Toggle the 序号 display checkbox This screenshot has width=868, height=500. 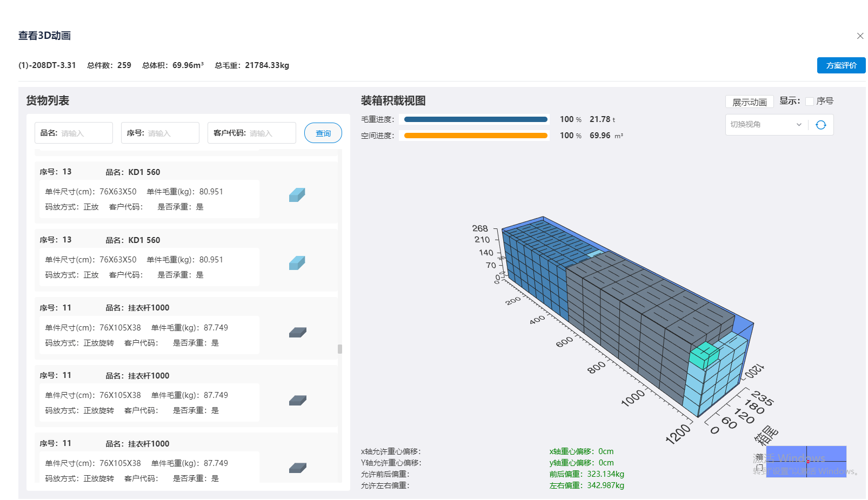pyautogui.click(x=809, y=101)
